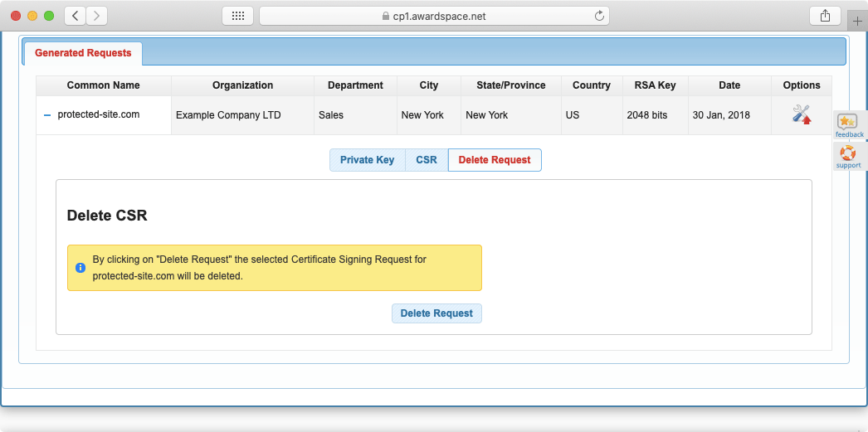Click the protected-site.com common name cell
This screenshot has width=868, height=432.
click(x=99, y=114)
